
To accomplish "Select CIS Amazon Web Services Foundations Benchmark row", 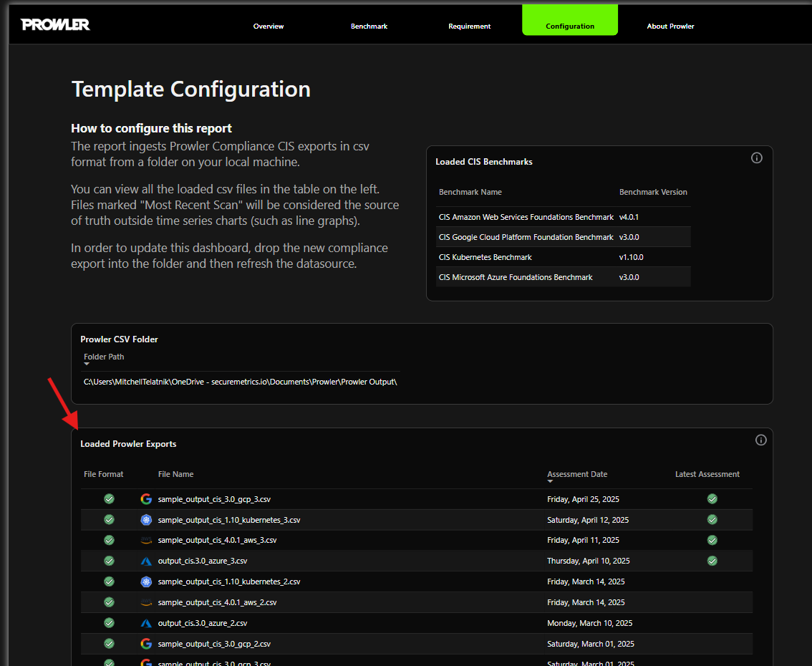I will coord(564,217).
